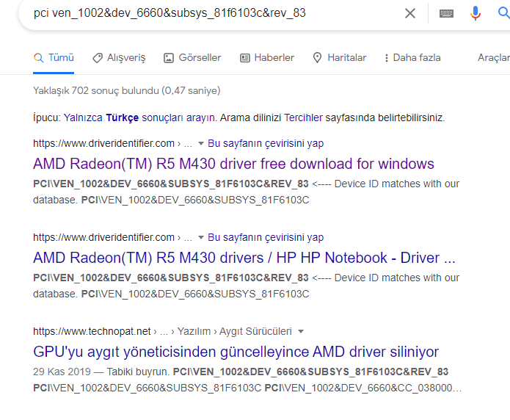Expand options arrow for second driveridentifier result
This screenshot has height=420, width=510.
pos(200,237)
